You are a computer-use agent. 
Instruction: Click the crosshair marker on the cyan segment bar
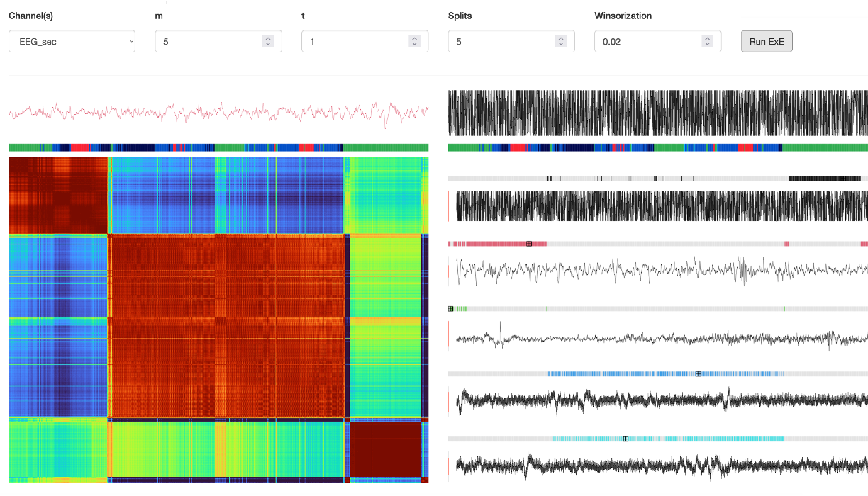tap(625, 439)
